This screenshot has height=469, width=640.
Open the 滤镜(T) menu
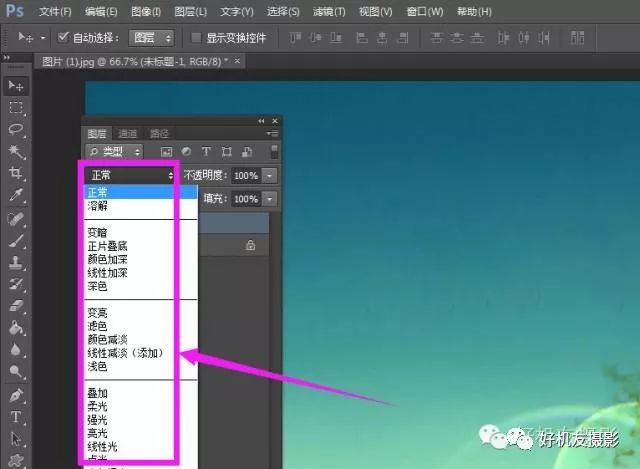point(329,11)
